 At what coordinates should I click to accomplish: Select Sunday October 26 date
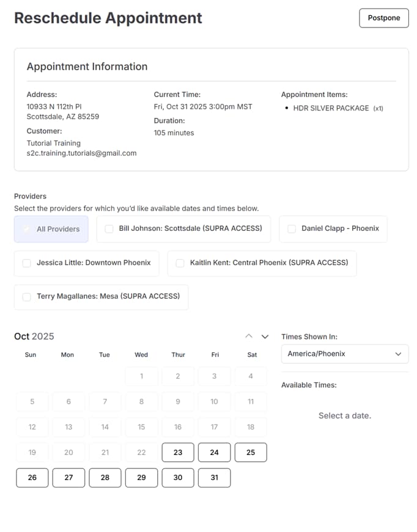(32, 478)
